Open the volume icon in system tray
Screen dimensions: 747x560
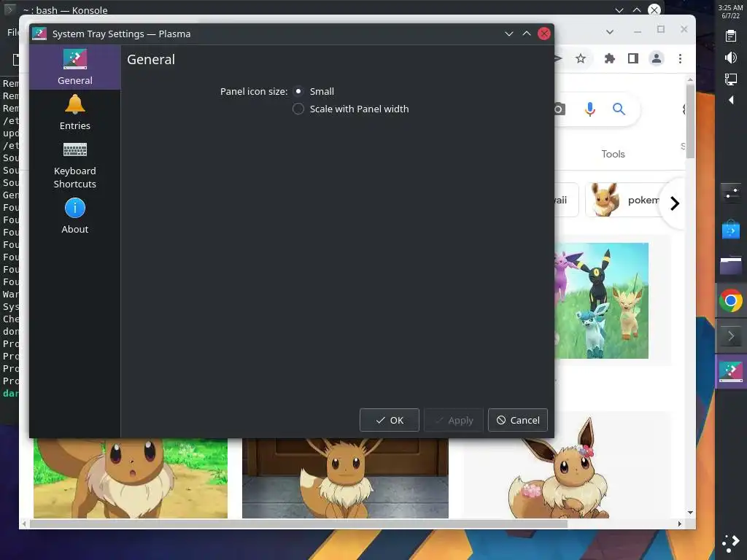tap(730, 58)
